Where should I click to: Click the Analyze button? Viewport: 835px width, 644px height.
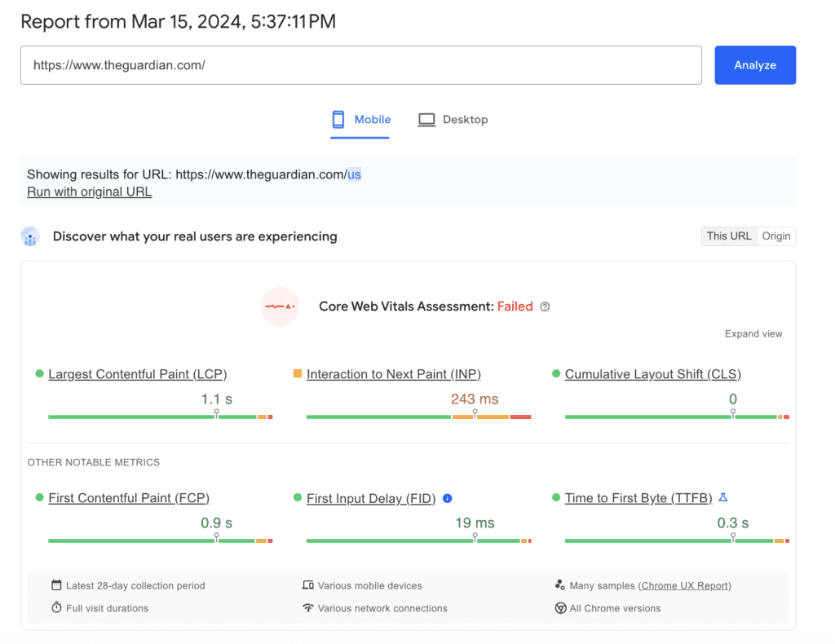pos(754,65)
